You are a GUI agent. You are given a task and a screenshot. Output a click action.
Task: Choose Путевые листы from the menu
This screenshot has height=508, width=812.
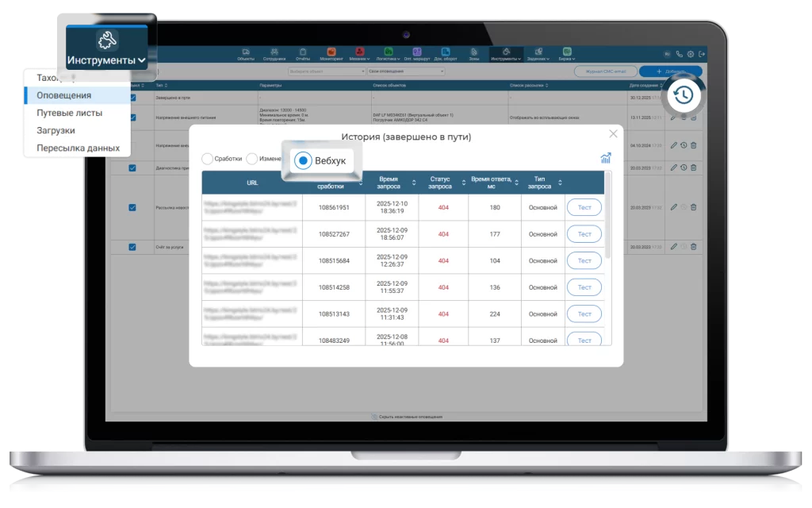coord(70,113)
